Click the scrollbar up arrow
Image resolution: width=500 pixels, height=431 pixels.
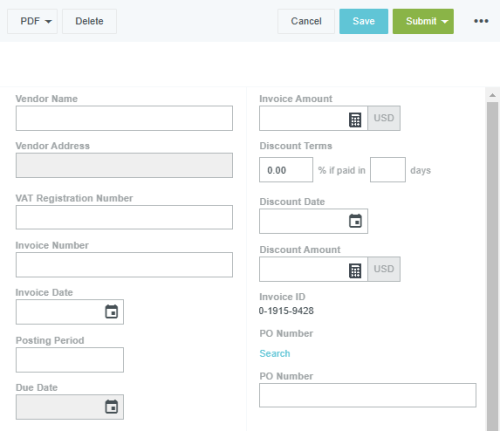pos(492,95)
